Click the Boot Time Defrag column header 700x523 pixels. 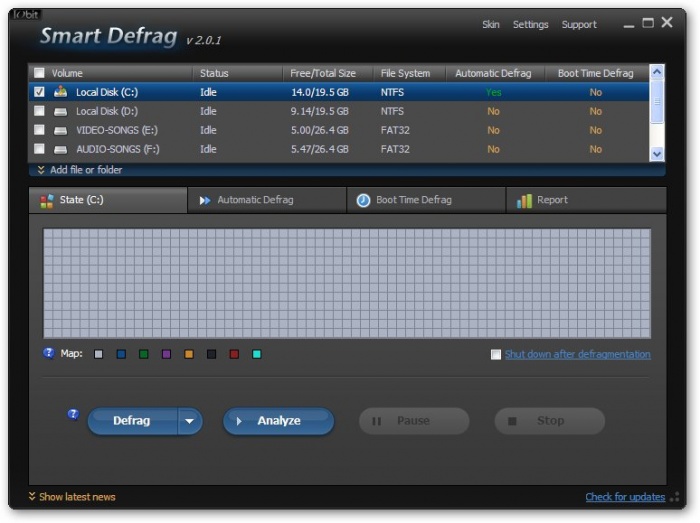point(597,73)
